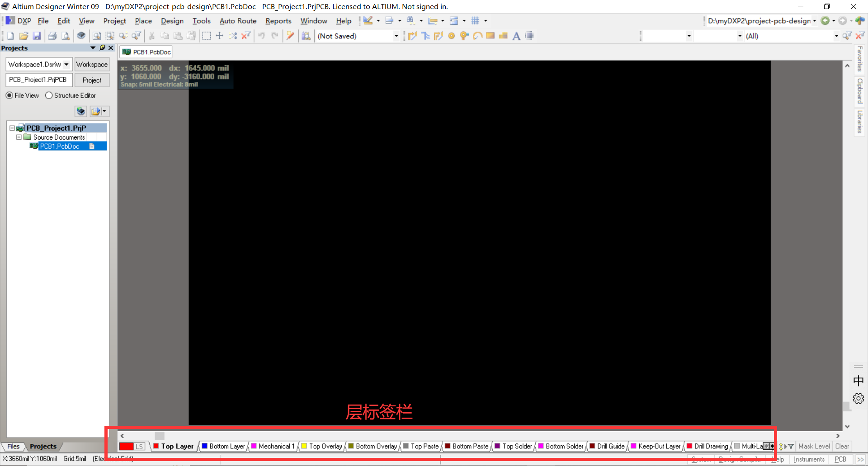This screenshot has height=466, width=868.
Task: Open the devices view icon
Action: [x=81, y=36]
